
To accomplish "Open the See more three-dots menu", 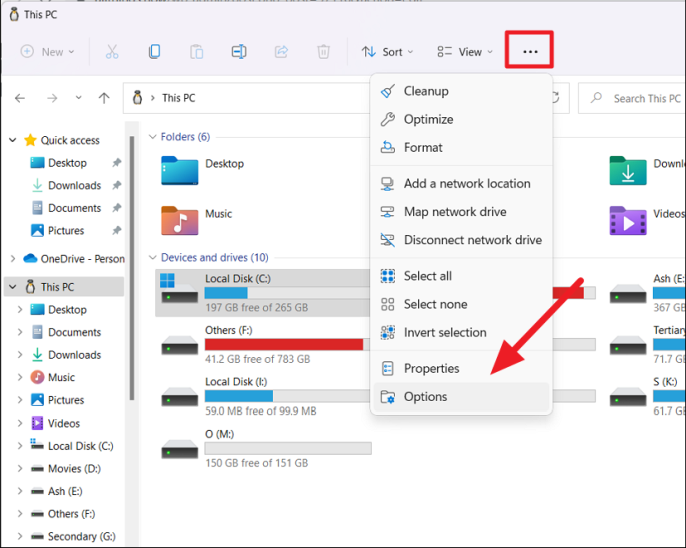I will [530, 52].
